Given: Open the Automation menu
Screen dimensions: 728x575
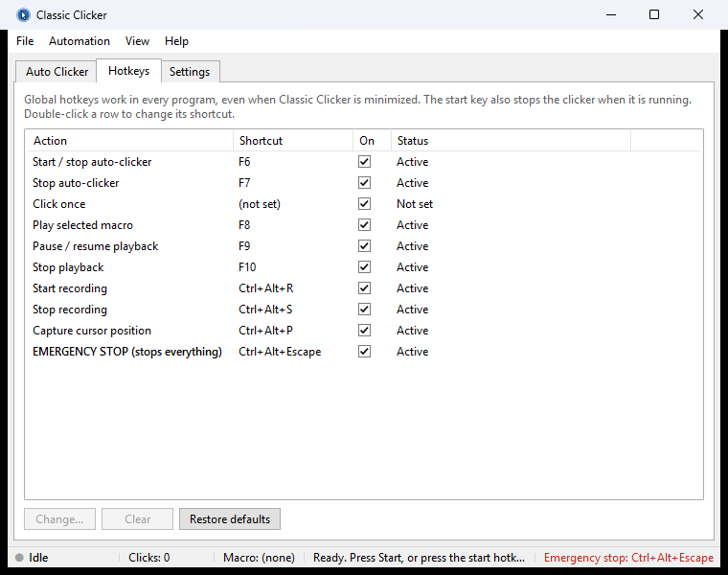Looking at the screenshot, I should 80,41.
